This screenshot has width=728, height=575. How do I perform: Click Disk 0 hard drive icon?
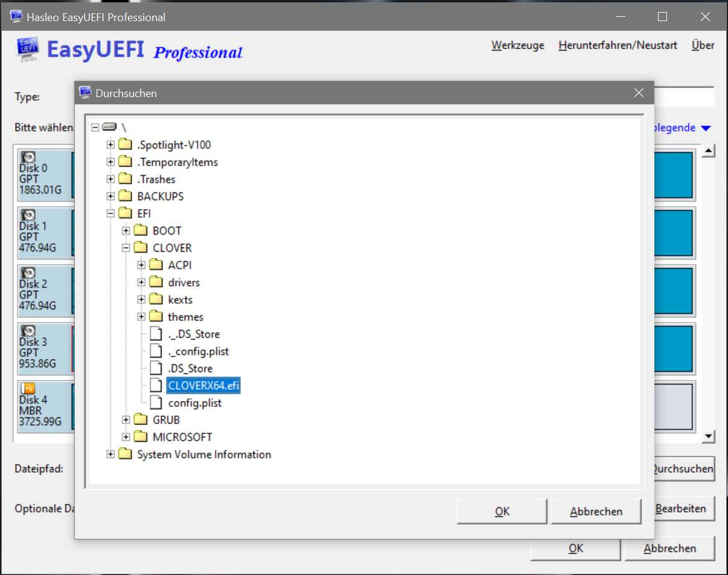28,158
